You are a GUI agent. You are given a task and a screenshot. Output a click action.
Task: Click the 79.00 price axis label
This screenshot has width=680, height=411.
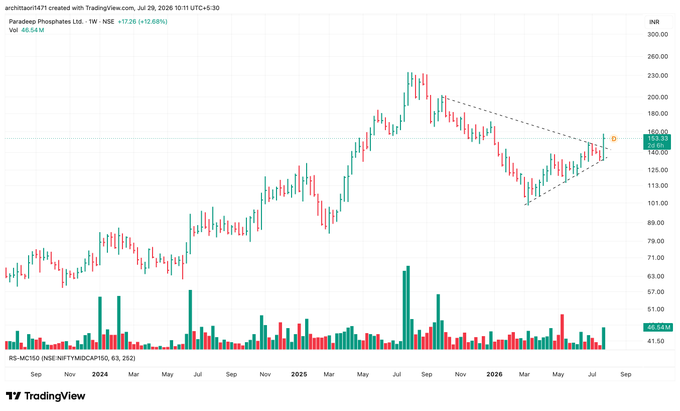click(656, 241)
